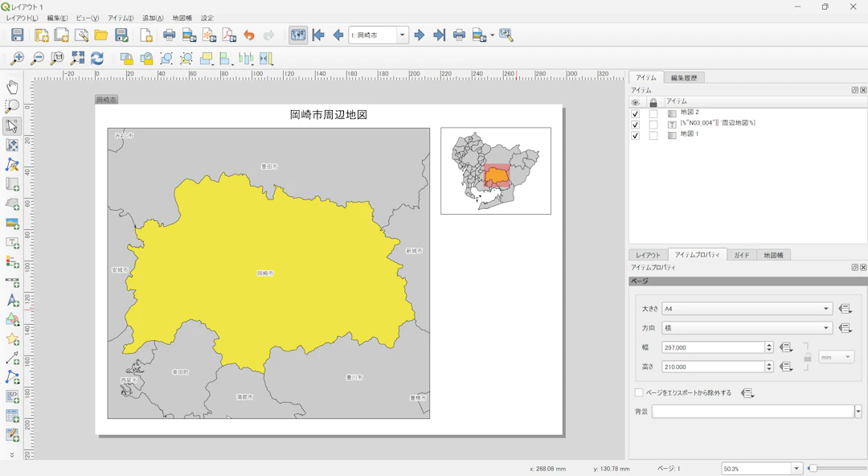Switch to the ガイド tab

pyautogui.click(x=741, y=255)
